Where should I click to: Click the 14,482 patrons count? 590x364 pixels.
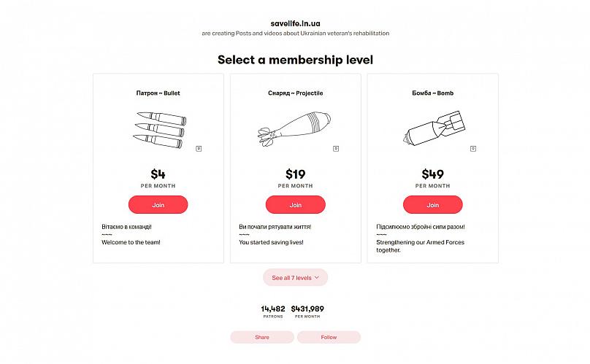(x=273, y=311)
